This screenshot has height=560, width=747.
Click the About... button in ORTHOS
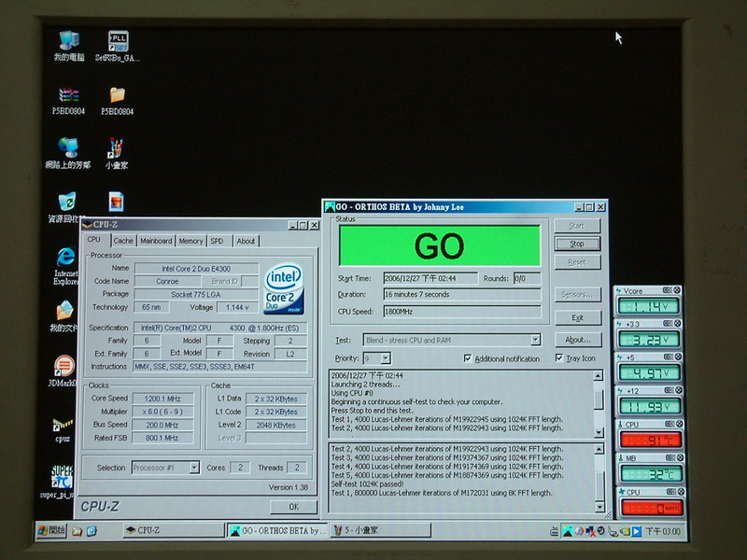click(578, 340)
